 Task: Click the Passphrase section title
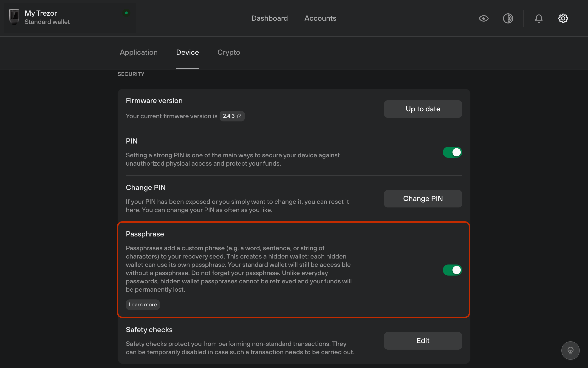click(145, 234)
